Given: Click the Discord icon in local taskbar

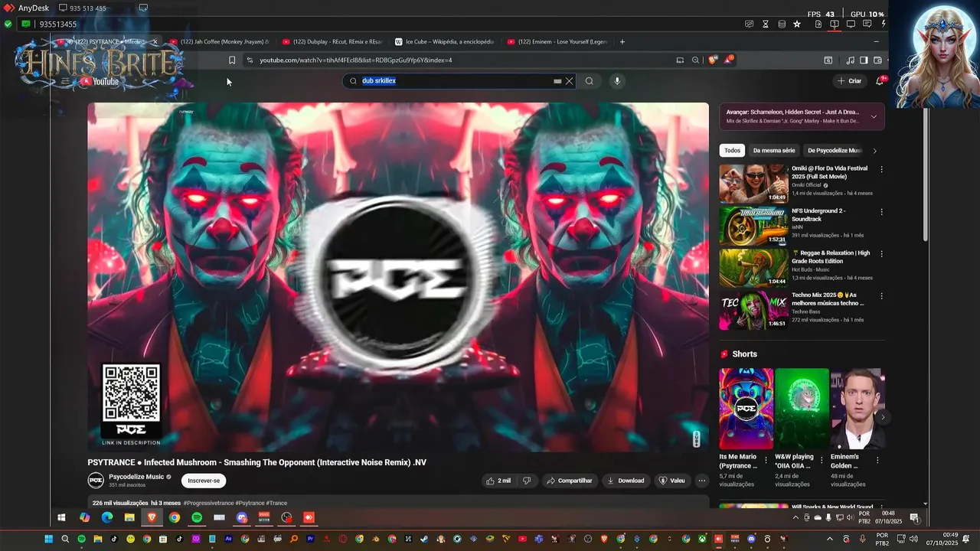Looking at the screenshot, I should click(x=750, y=540).
